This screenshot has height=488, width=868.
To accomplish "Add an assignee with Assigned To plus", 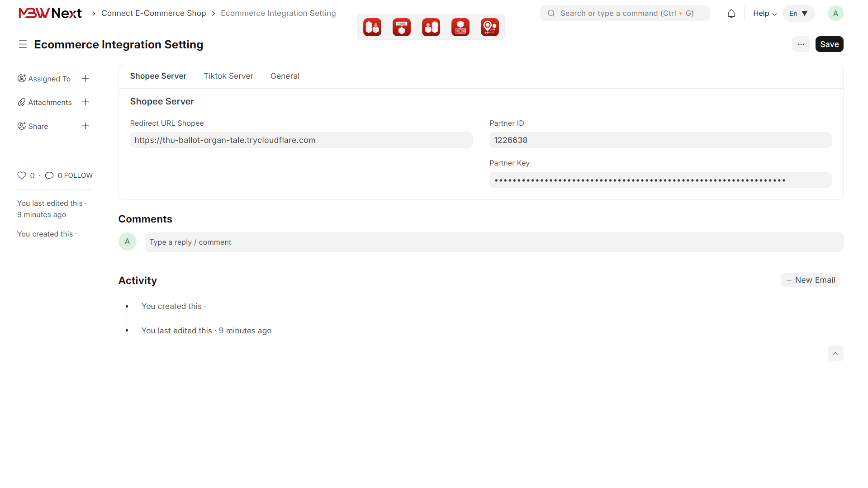I will click(x=85, y=79).
